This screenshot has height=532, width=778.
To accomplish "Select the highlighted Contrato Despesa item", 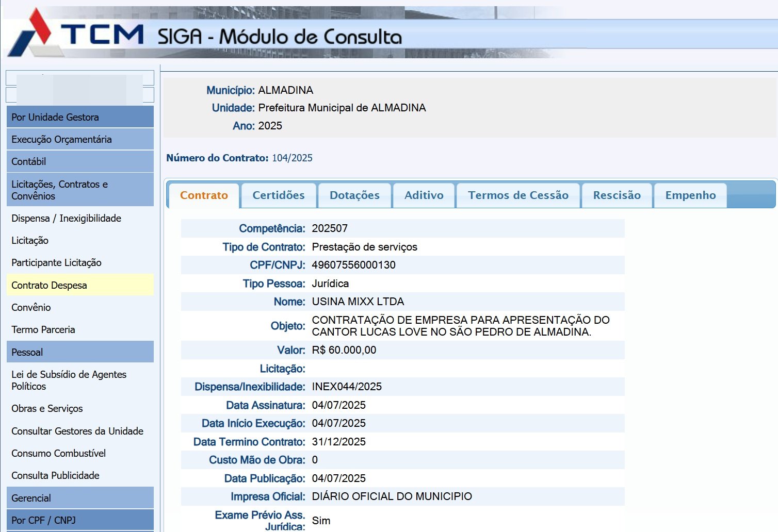I will pyautogui.click(x=80, y=285).
